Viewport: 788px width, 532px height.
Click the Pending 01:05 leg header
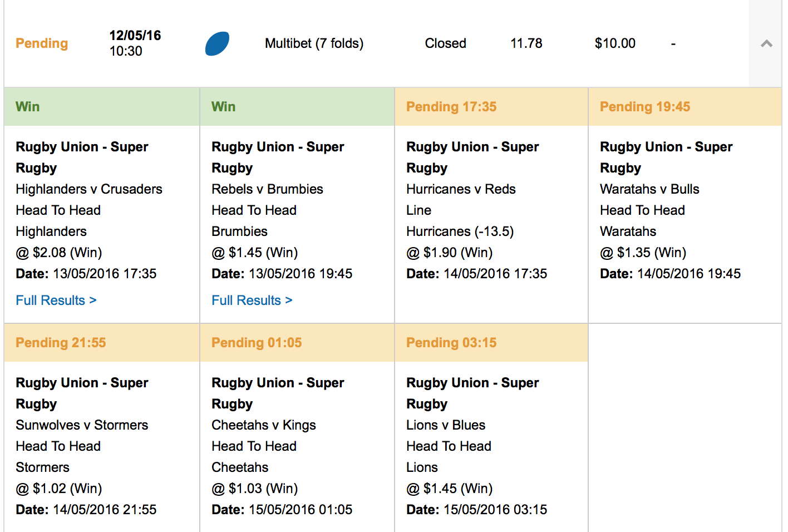point(257,343)
